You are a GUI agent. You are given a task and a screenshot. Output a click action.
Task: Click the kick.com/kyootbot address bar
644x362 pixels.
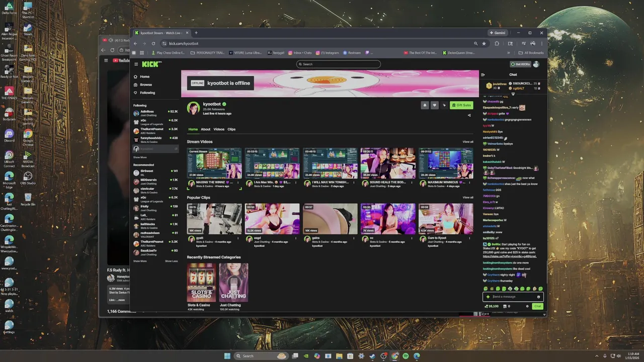pos(322,43)
